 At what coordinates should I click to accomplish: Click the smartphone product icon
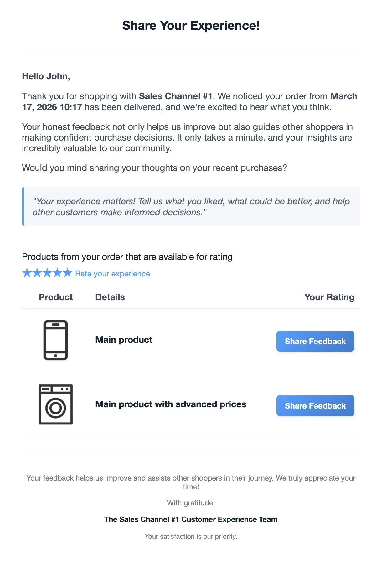click(x=55, y=340)
